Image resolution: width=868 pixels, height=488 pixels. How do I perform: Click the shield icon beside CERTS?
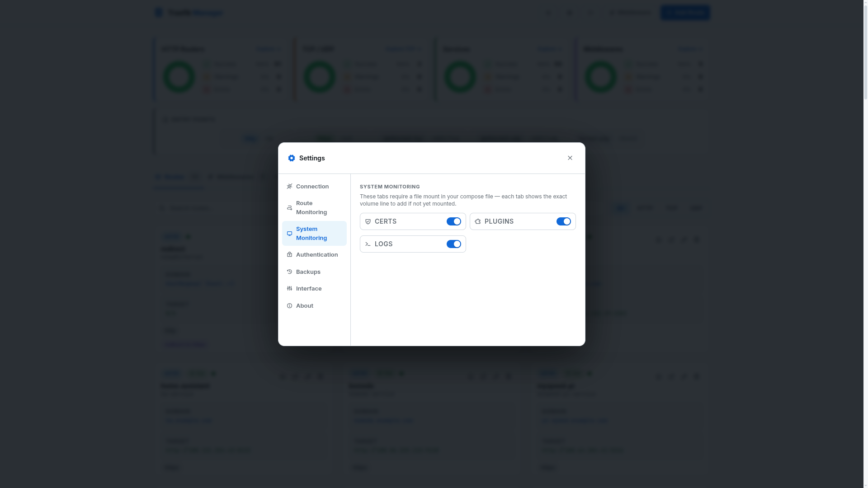[x=368, y=221]
